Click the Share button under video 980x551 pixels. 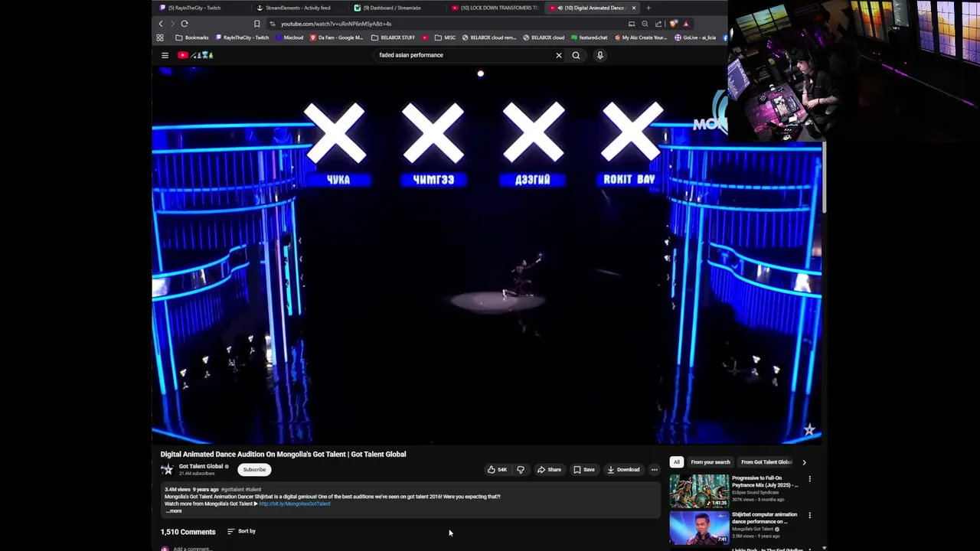pyautogui.click(x=549, y=470)
